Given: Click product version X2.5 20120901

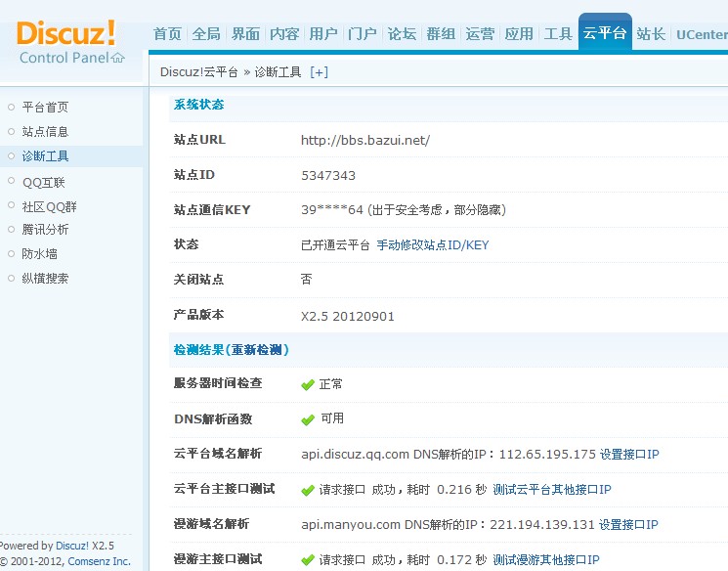Looking at the screenshot, I should tap(348, 317).
